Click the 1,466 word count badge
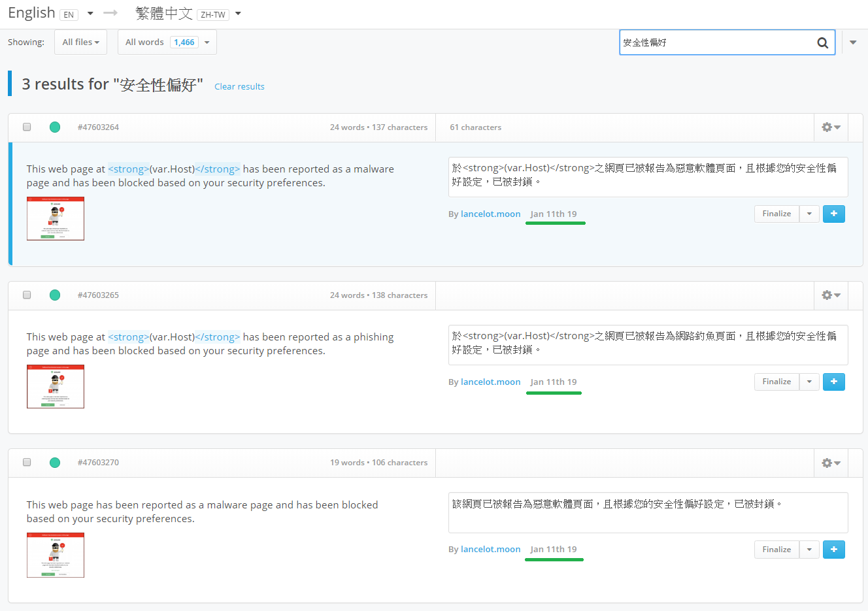The height and width of the screenshot is (611, 868). 184,42
